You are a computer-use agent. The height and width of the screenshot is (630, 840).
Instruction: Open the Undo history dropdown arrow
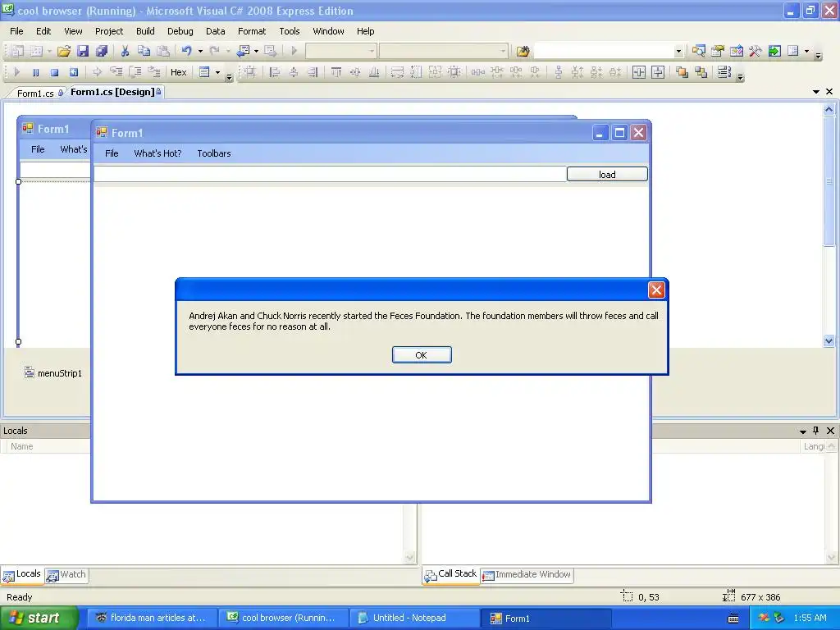pos(200,51)
